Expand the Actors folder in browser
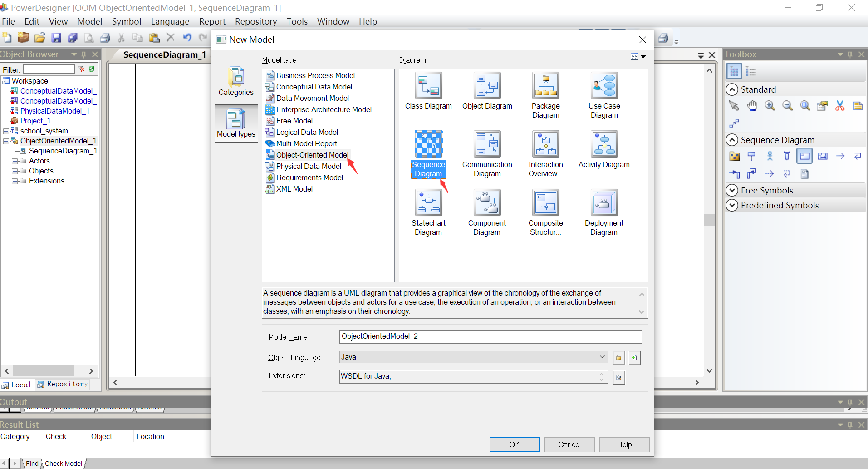 (x=15, y=161)
